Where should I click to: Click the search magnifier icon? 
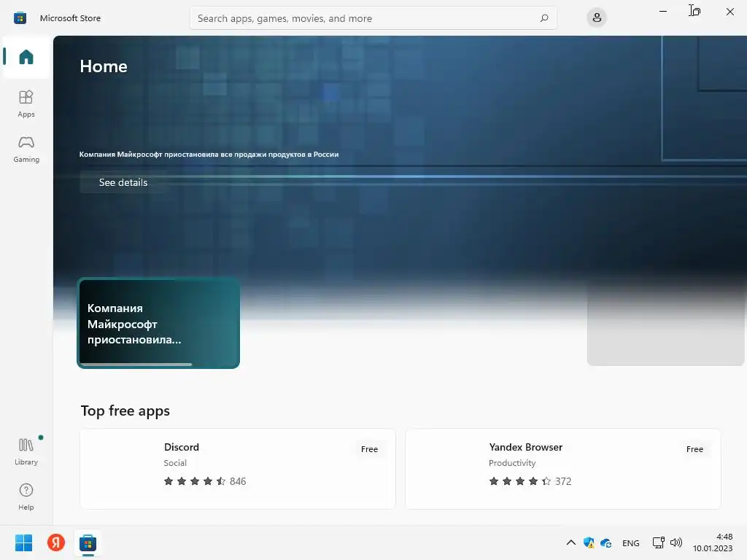tap(544, 18)
